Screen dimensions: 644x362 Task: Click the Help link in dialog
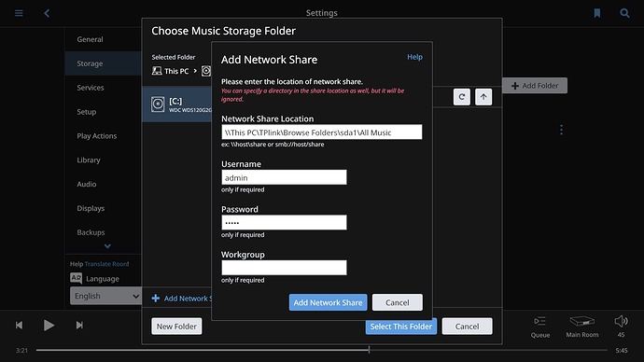click(414, 57)
